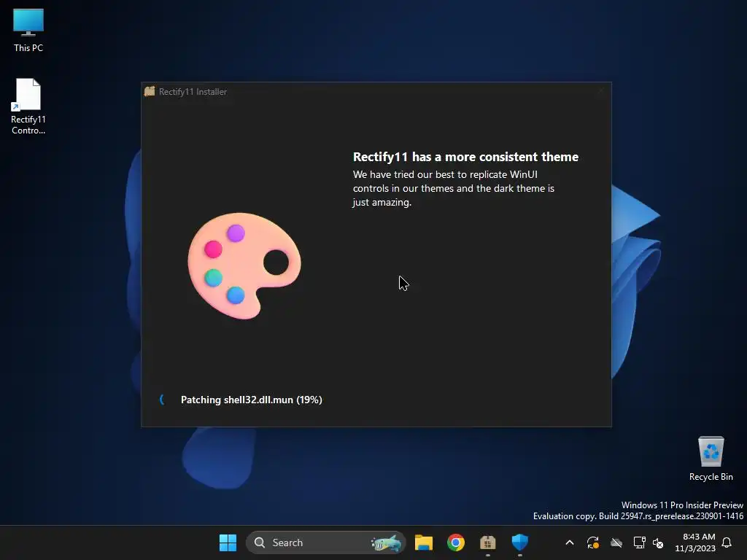Viewport: 747px width, 560px height.
Task: Show hidden system tray icons
Action: pyautogui.click(x=569, y=542)
